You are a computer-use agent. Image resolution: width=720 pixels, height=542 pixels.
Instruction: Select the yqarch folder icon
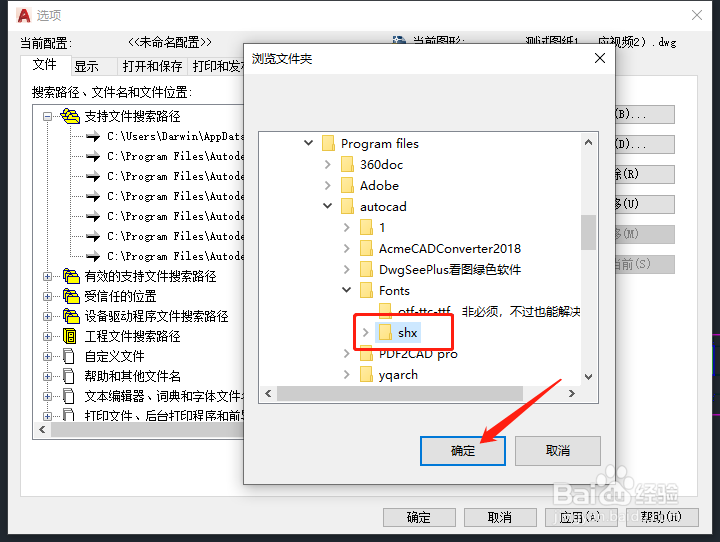click(366, 374)
